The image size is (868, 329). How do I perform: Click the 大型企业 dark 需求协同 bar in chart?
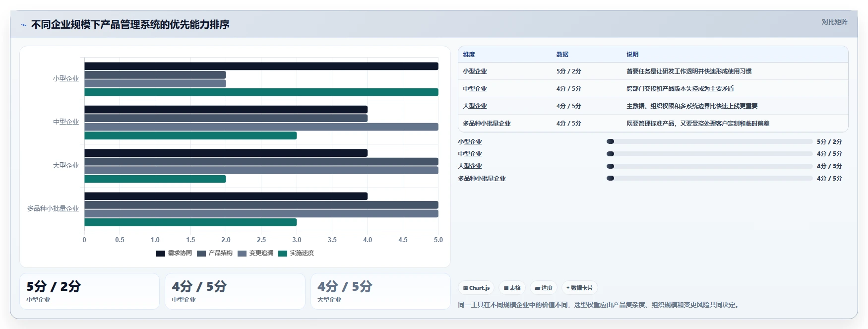226,153
